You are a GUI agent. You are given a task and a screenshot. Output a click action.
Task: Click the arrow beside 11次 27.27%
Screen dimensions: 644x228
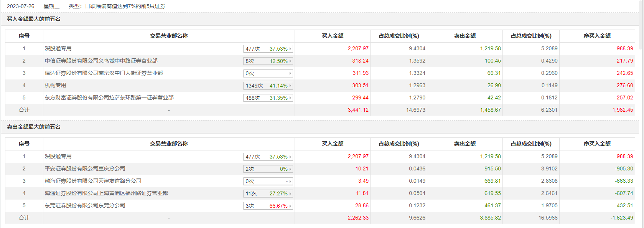tap(290, 193)
